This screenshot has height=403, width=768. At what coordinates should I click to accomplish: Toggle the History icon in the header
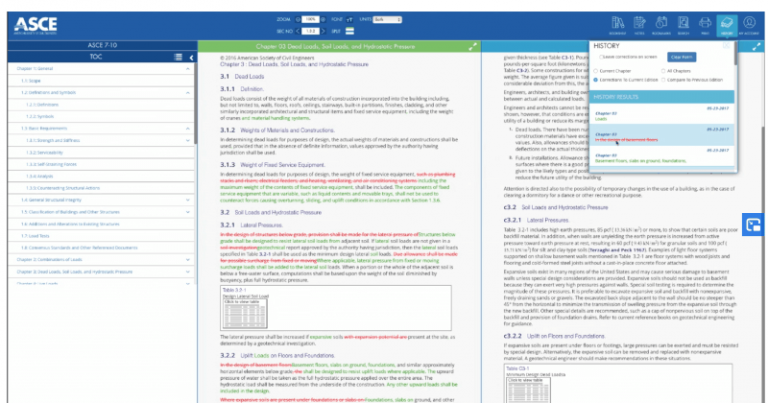tap(727, 25)
